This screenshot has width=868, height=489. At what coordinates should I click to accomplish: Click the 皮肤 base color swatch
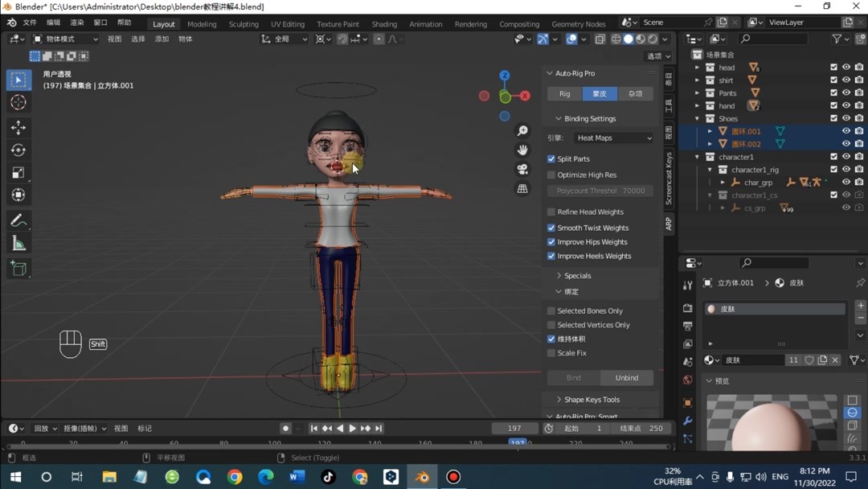[x=710, y=308]
